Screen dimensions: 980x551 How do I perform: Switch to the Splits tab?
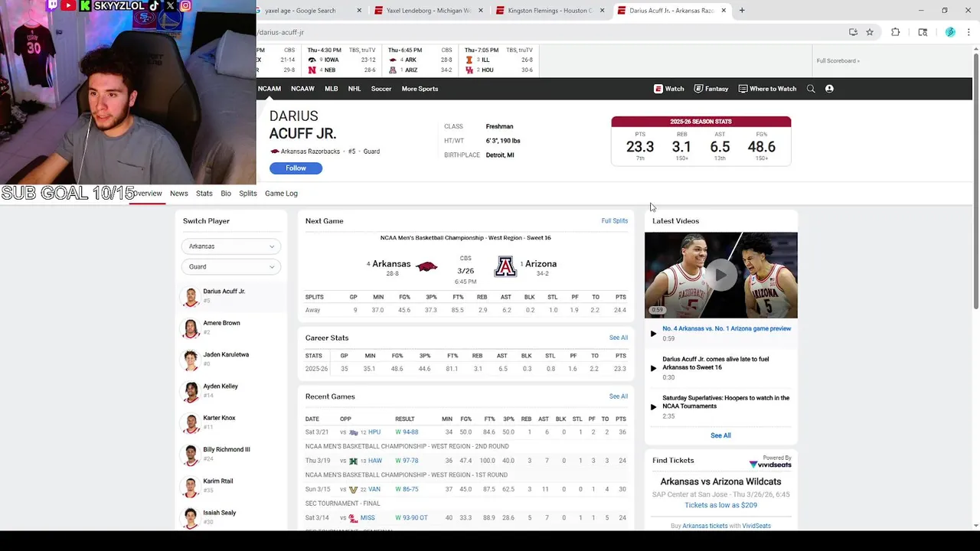point(248,194)
